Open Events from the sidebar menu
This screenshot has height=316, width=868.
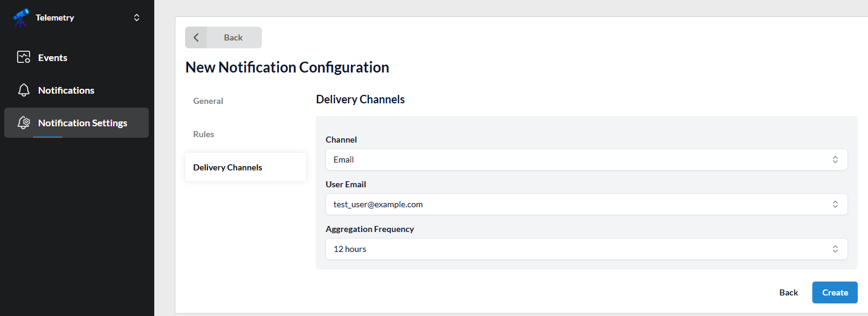(x=53, y=58)
